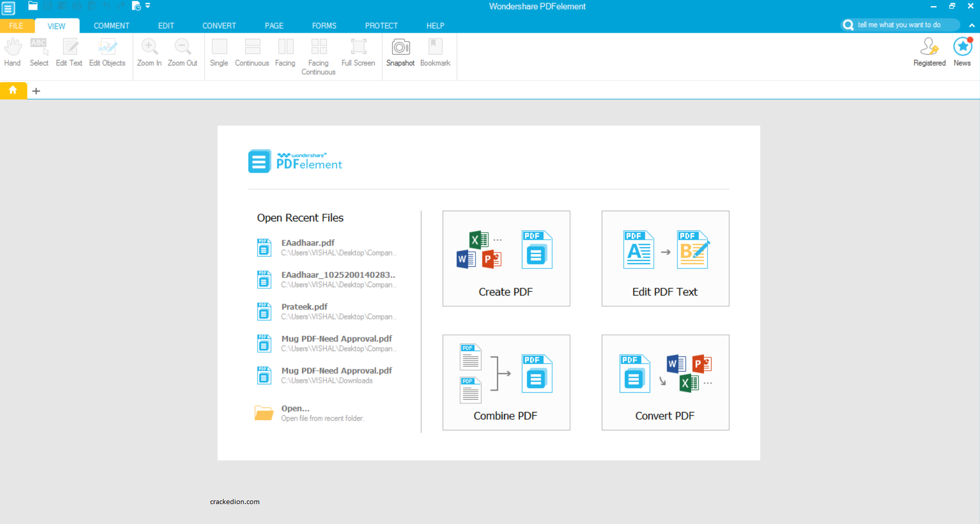This screenshot has width=980, height=524.
Task: Click the 'tell me what you want to do' search field
Action: pyautogui.click(x=901, y=25)
